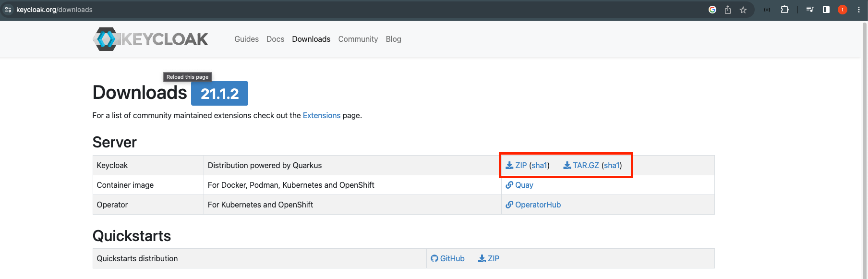Click the page vertical scrollbar
Screen dimensions: 868x279
864,150
